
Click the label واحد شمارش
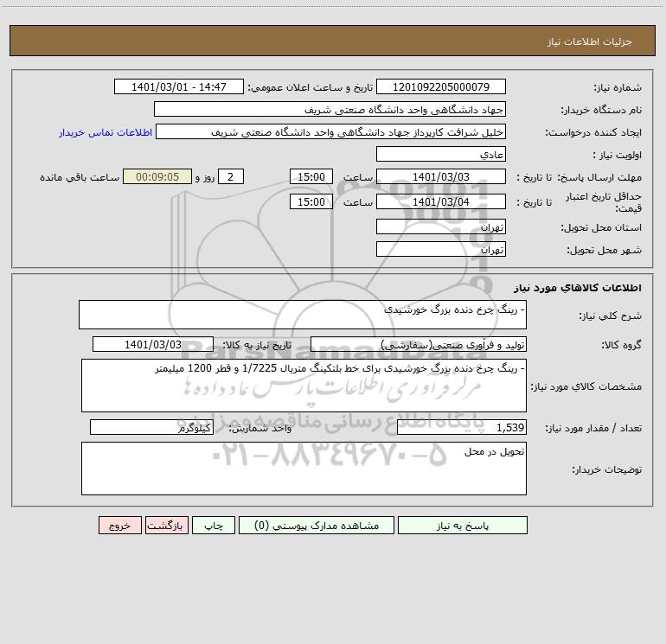pos(260,429)
